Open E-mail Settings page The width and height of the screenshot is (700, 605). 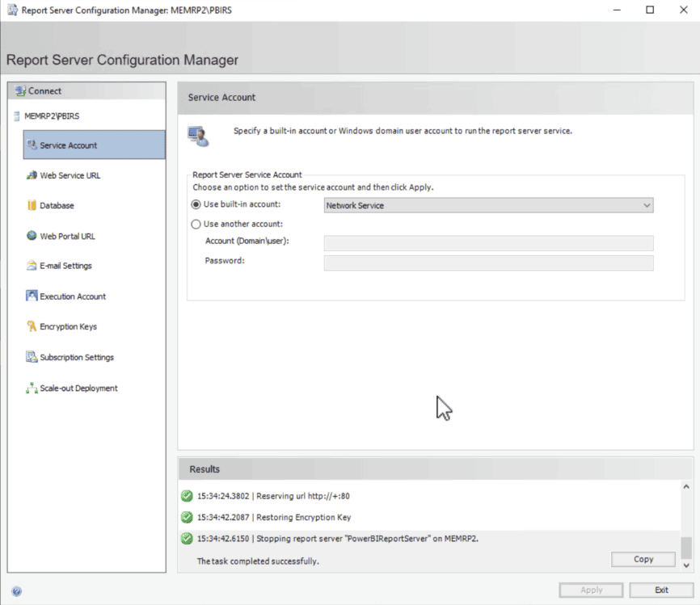pyautogui.click(x=65, y=266)
